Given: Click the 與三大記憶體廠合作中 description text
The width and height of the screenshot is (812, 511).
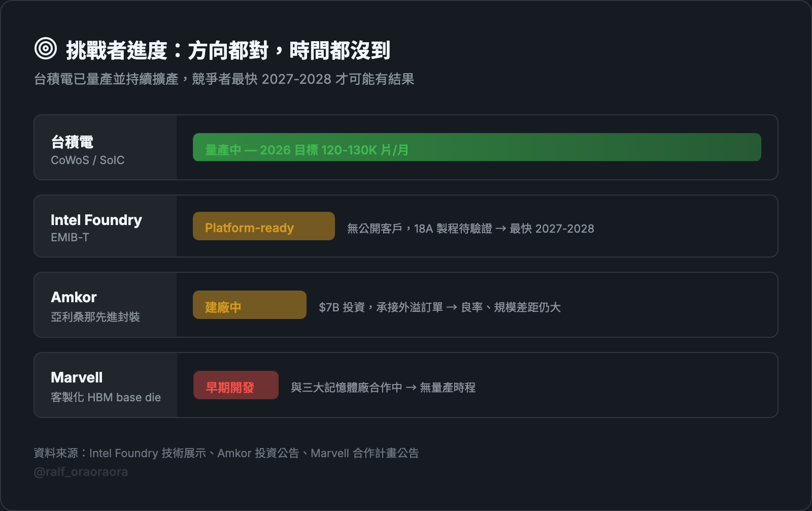Looking at the screenshot, I should [x=383, y=388].
